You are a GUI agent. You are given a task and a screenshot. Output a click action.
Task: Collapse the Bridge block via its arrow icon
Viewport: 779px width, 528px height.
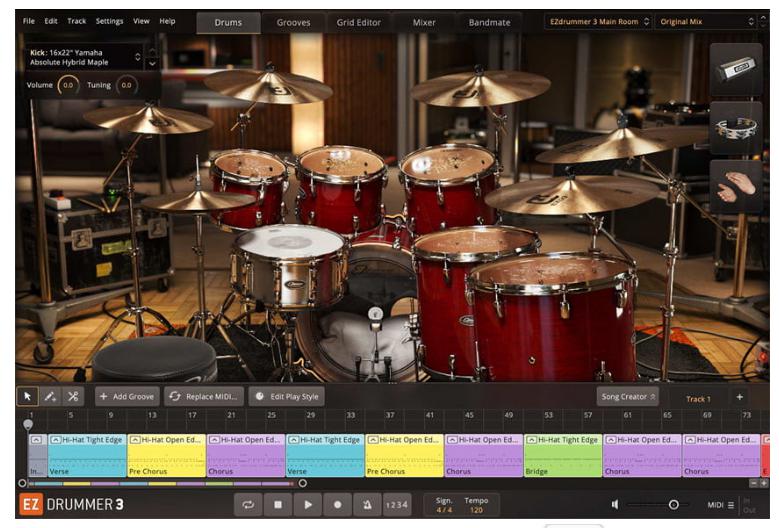click(532, 440)
